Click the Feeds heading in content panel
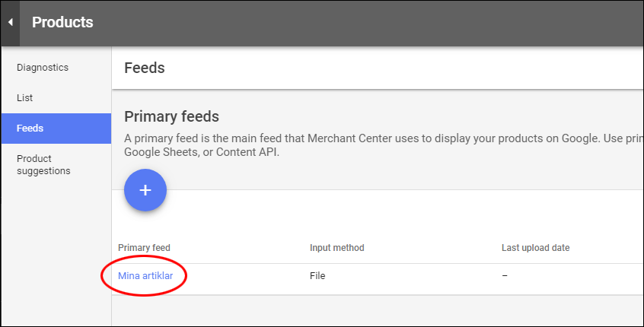Image resolution: width=644 pixels, height=327 pixels. (x=145, y=68)
